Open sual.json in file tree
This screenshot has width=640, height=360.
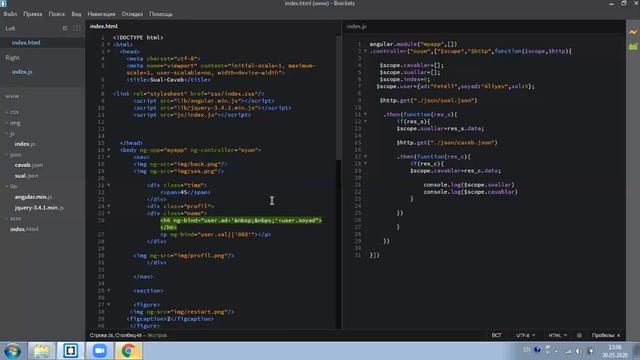pyautogui.click(x=27, y=176)
